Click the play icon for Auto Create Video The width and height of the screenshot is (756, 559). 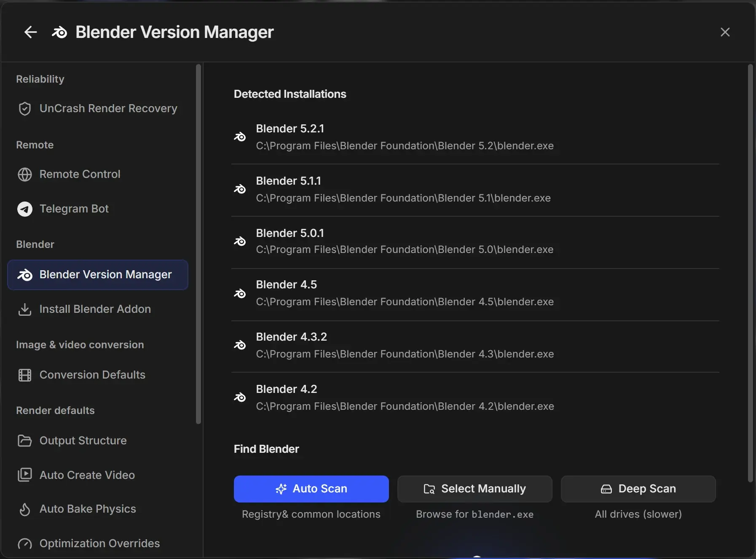click(x=25, y=475)
